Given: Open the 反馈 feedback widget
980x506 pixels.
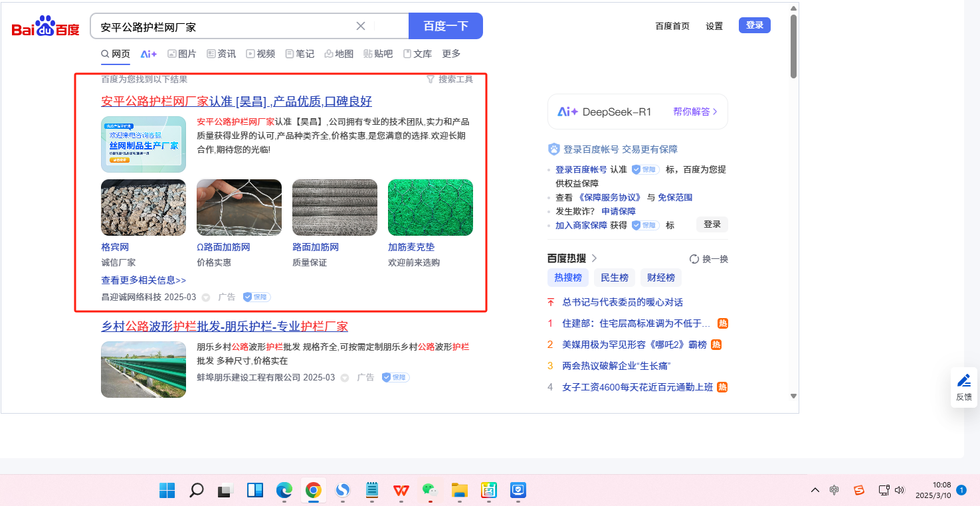Looking at the screenshot, I should click(x=964, y=387).
